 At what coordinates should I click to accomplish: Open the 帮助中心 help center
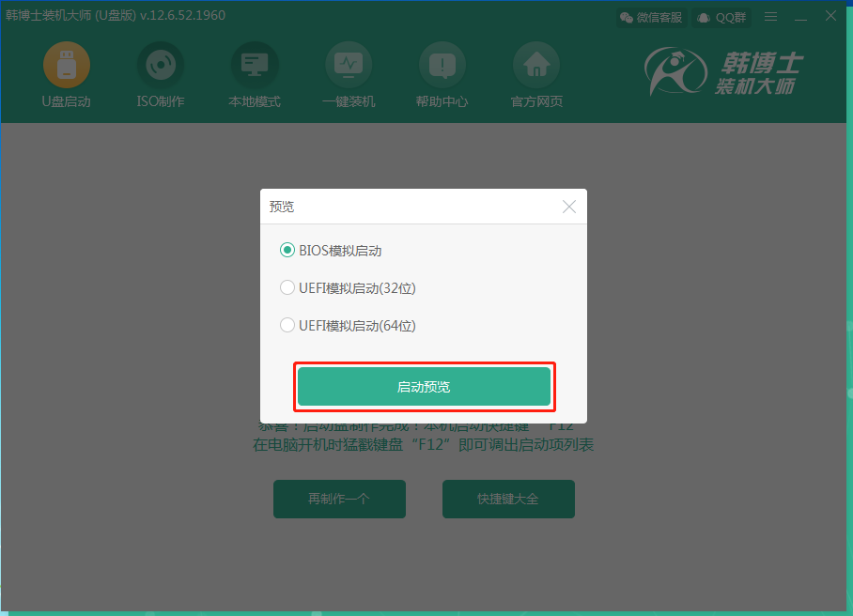pos(442,75)
